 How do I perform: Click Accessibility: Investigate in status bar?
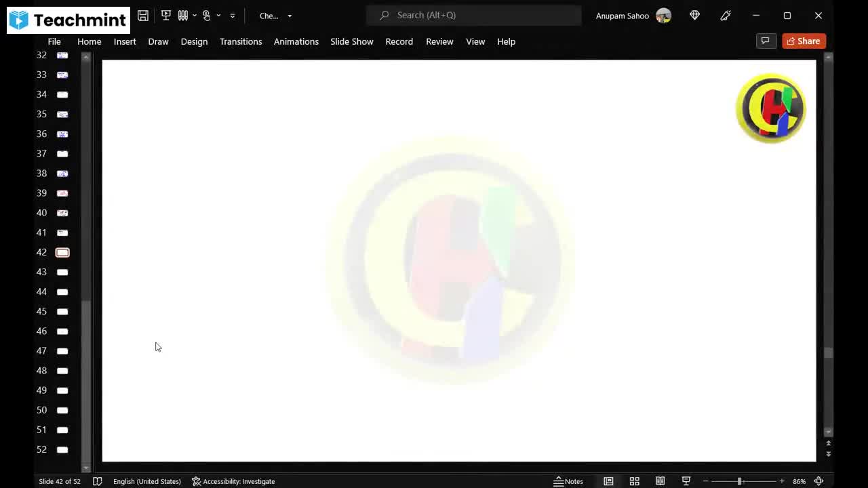[x=233, y=481]
